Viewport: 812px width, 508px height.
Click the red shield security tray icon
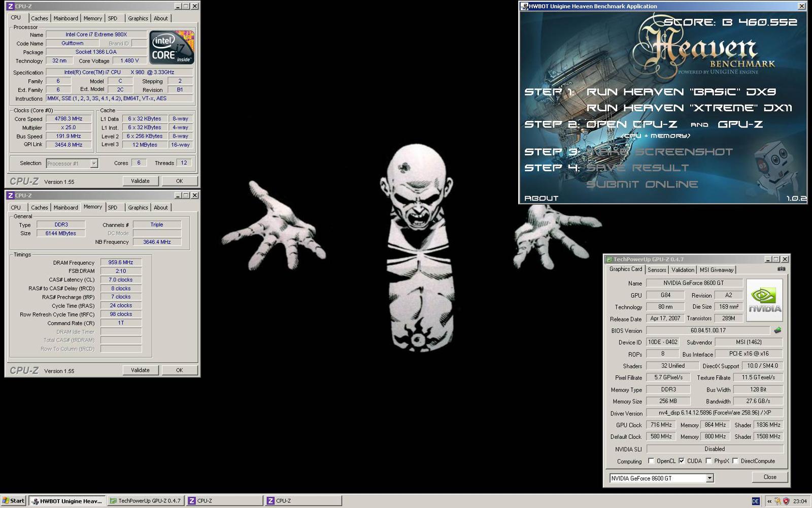click(786, 501)
